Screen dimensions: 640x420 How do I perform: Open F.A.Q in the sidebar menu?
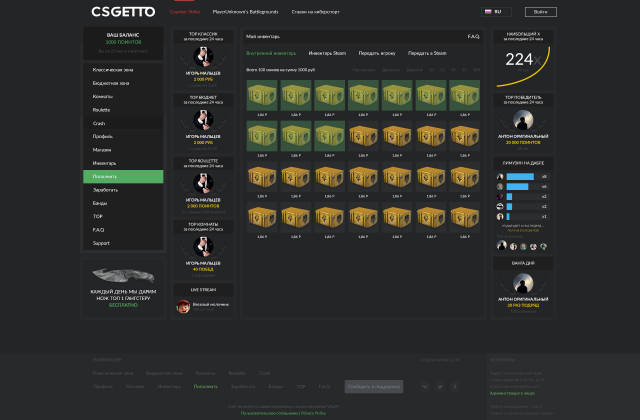(x=123, y=230)
